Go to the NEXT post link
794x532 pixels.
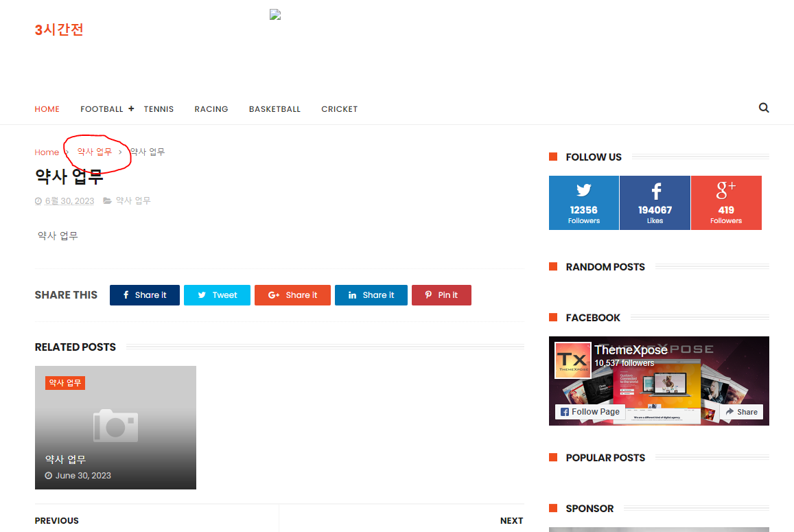tap(511, 521)
